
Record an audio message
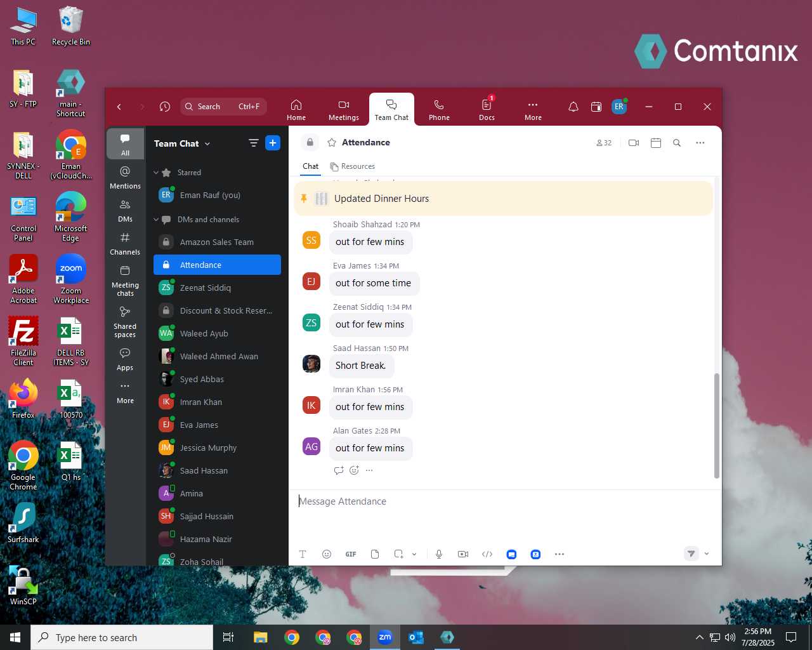pyautogui.click(x=439, y=554)
